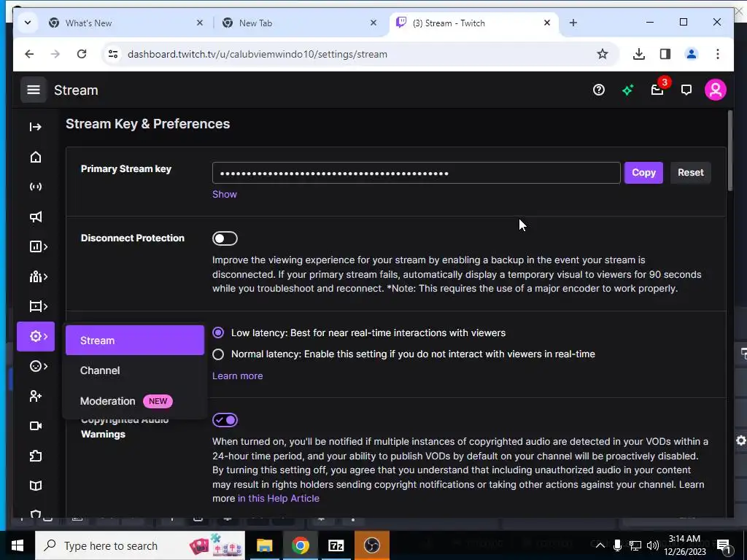Reset the primary stream key
Image resolution: width=747 pixels, height=560 pixels.
[690, 173]
